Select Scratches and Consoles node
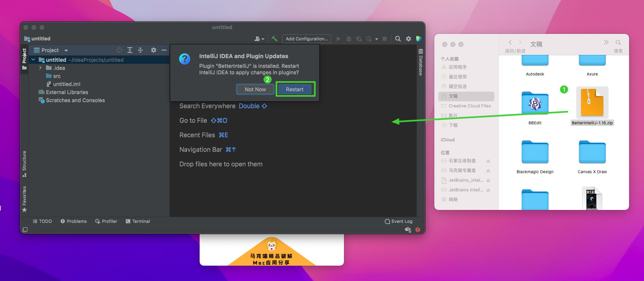The image size is (644, 281). (71, 100)
